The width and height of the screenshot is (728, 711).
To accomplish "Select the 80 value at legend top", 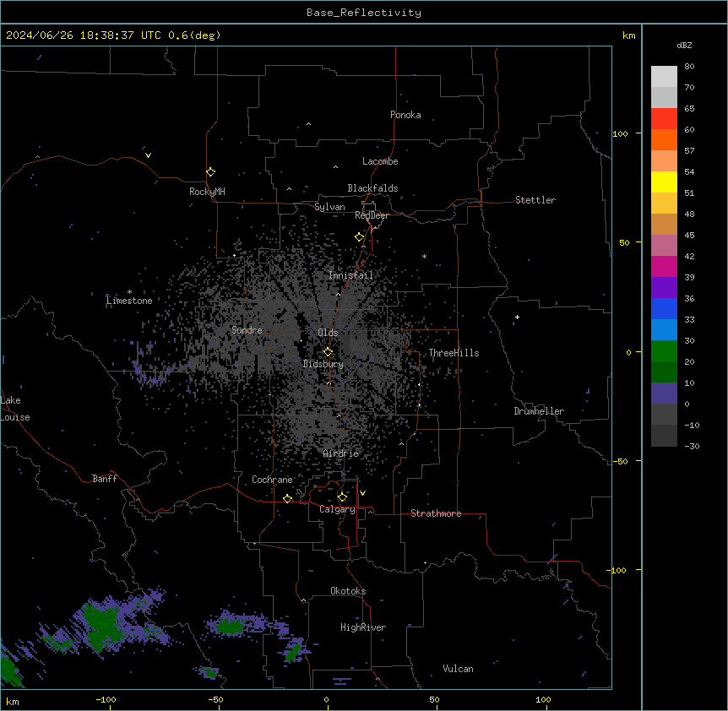I will click(689, 67).
